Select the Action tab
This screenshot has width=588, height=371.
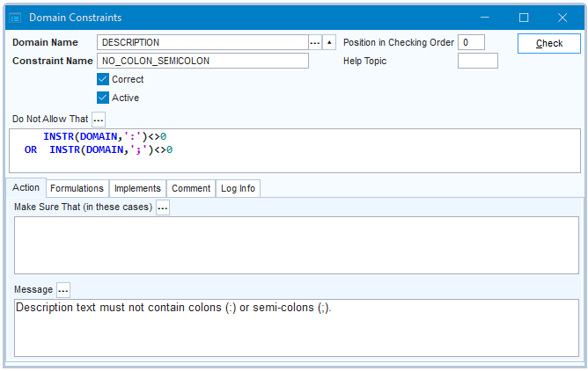point(26,188)
